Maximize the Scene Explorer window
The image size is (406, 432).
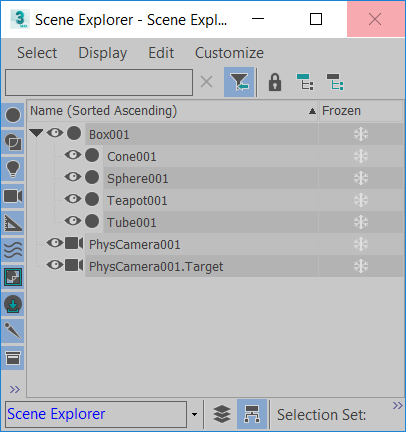[x=316, y=19]
